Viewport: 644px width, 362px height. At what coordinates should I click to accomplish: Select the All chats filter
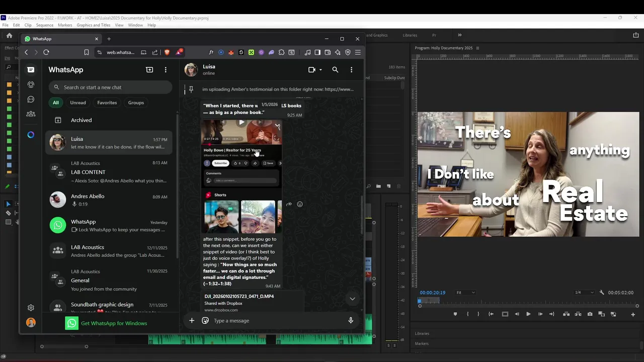56,103
